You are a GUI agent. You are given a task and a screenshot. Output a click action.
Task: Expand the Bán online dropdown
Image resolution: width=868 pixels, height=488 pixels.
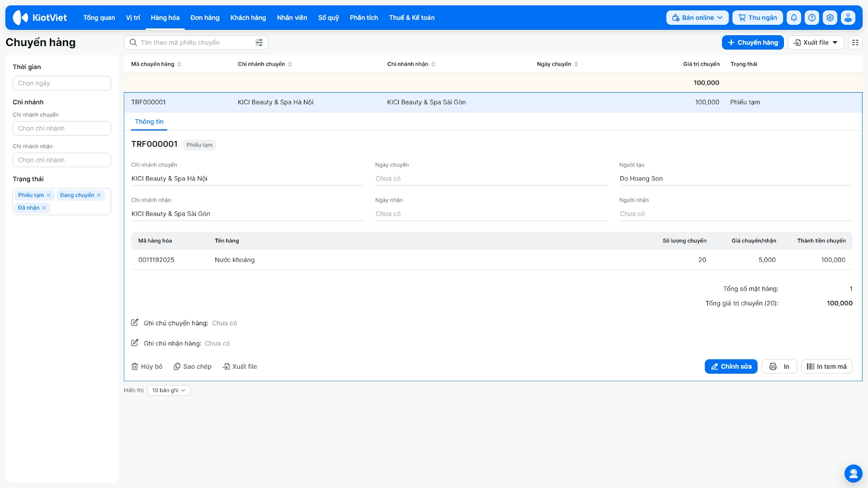click(x=697, y=18)
